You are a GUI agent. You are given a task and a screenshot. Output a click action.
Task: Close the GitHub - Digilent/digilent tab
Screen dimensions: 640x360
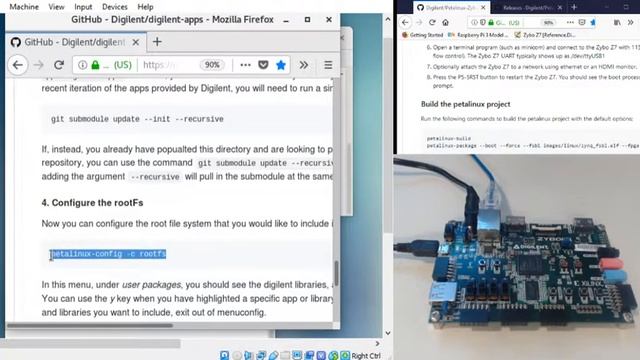136,42
